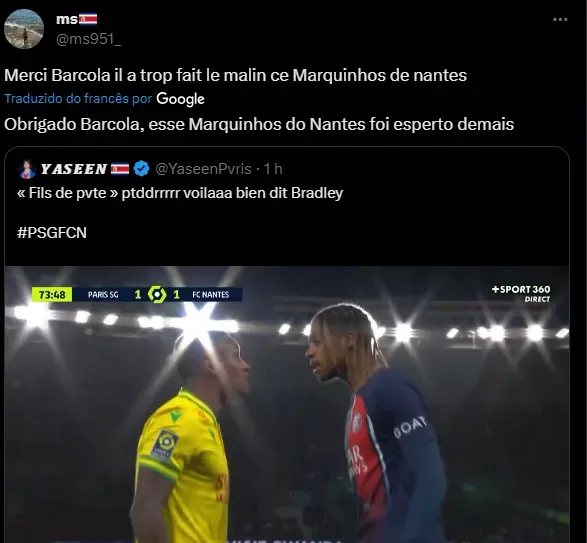This screenshot has width=587, height=543.
Task: Open the ms display name profile
Action: pyautogui.click(x=67, y=19)
